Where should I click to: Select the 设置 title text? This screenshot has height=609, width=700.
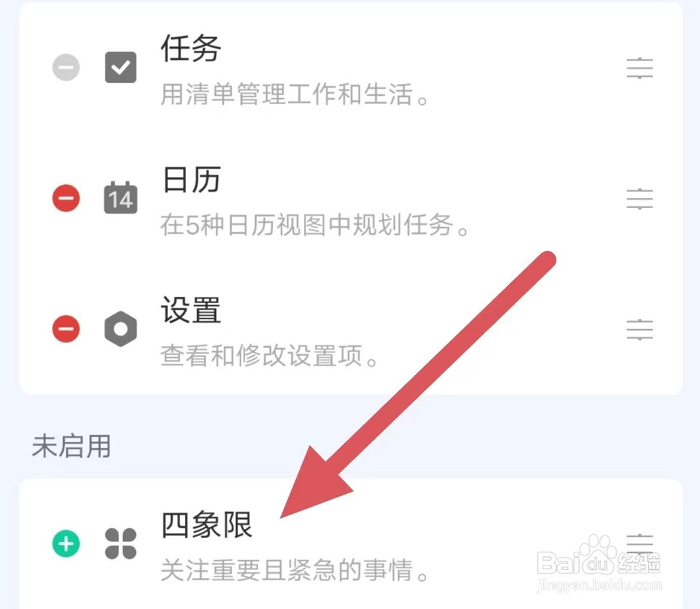(x=191, y=310)
